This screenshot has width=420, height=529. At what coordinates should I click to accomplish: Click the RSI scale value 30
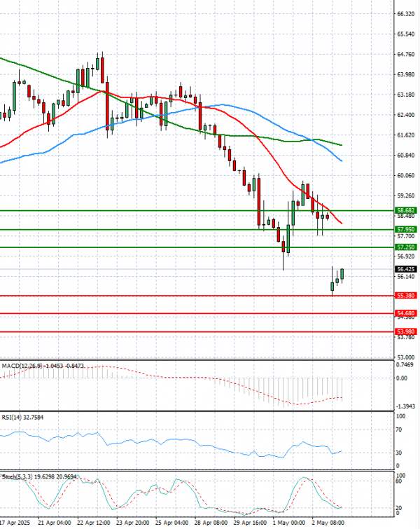tap(399, 453)
